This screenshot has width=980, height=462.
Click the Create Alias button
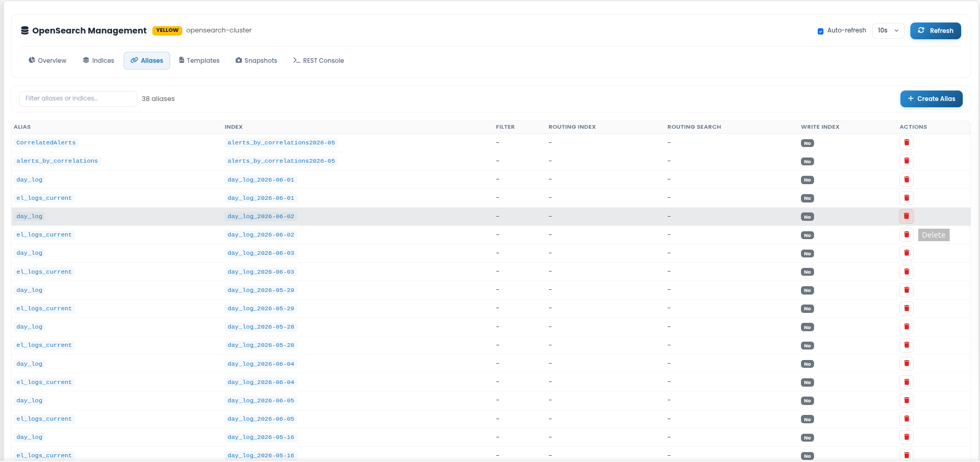tap(931, 99)
